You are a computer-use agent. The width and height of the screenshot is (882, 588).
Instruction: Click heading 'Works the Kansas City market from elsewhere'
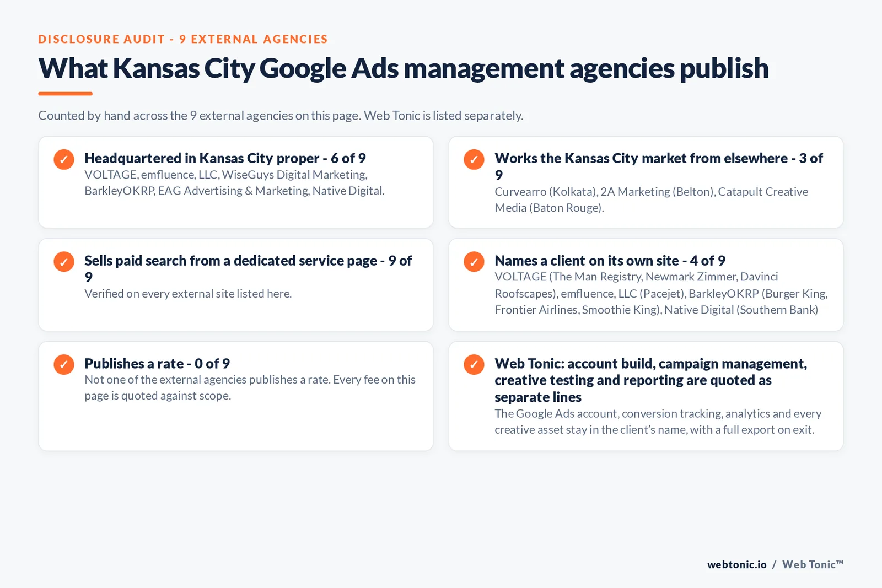point(659,166)
